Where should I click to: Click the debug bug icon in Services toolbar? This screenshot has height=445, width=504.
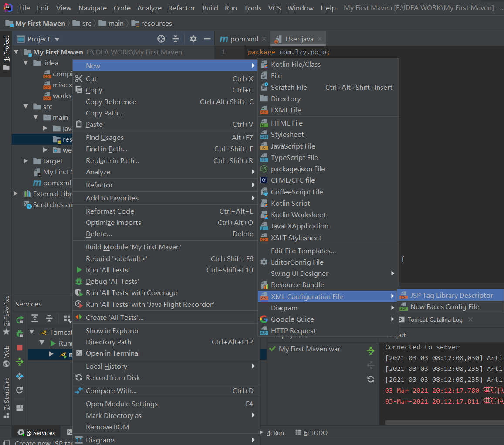(x=20, y=334)
